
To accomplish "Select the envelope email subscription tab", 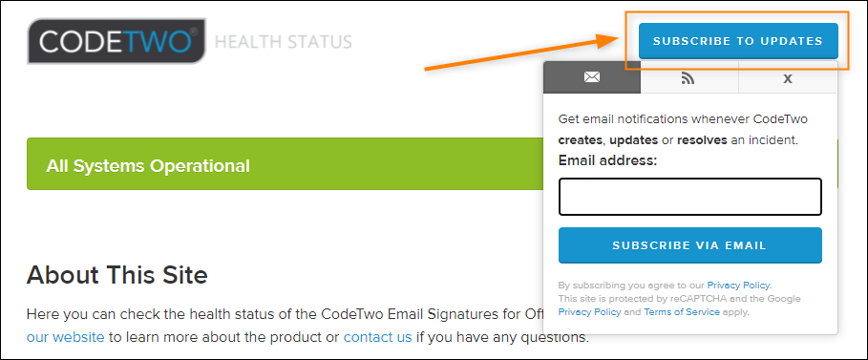I will coord(592,77).
